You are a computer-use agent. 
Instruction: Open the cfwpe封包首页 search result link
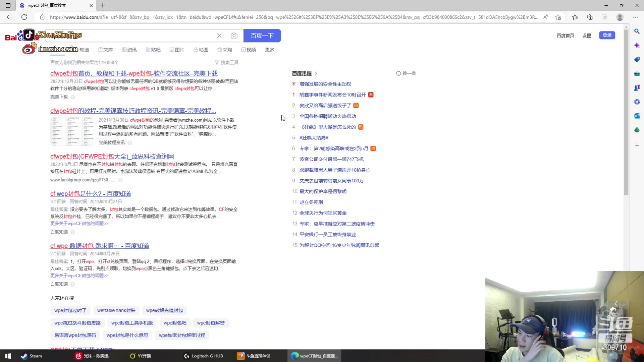[x=133, y=73]
